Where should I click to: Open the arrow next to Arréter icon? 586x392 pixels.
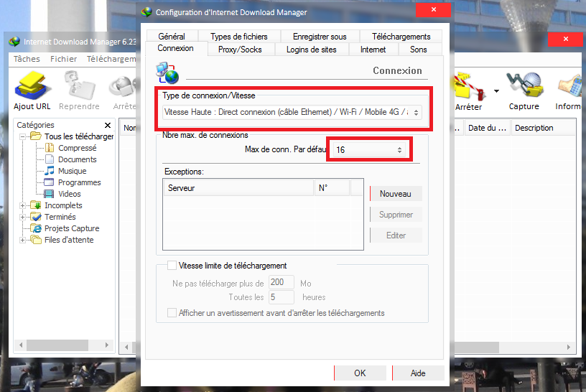tap(496, 91)
